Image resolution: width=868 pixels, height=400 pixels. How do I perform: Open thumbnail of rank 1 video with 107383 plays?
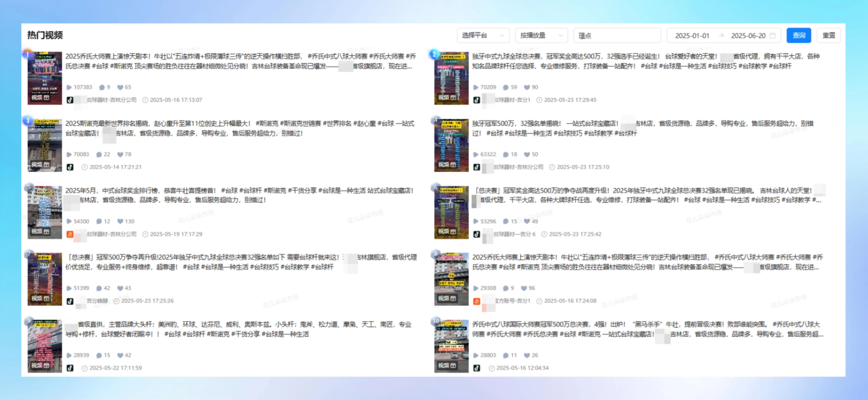click(x=44, y=78)
